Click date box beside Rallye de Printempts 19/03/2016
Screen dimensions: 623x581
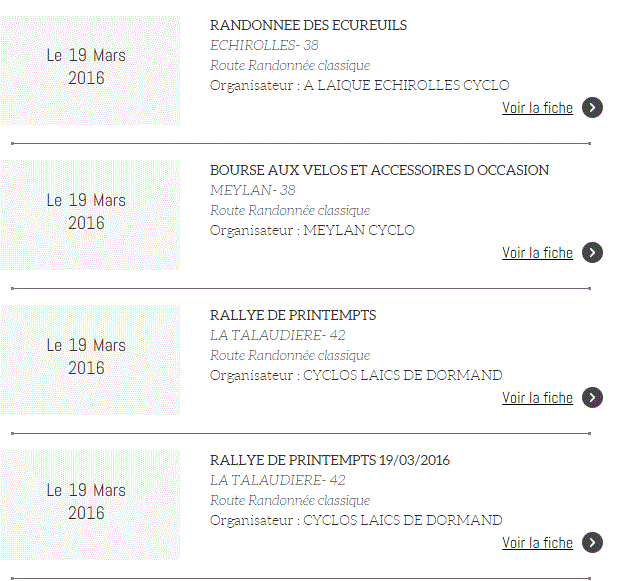[90, 505]
